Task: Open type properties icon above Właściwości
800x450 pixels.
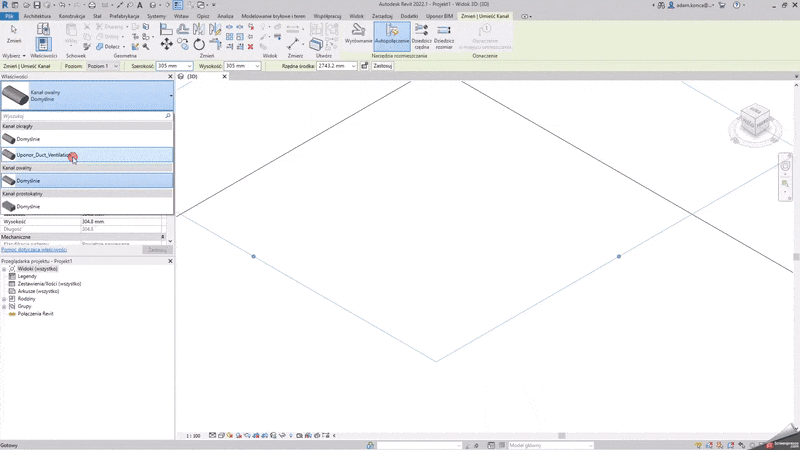Action: (43, 29)
